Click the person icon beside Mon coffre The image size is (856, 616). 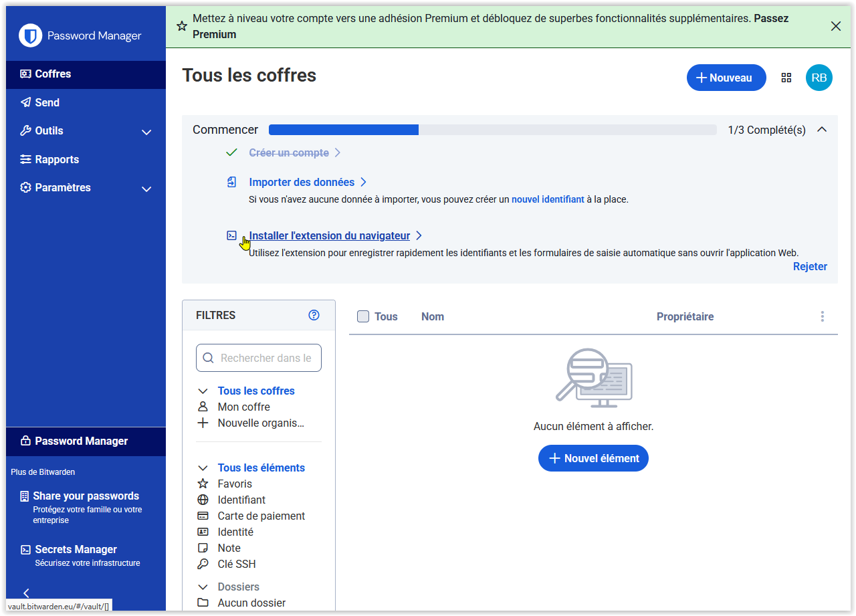tap(203, 407)
